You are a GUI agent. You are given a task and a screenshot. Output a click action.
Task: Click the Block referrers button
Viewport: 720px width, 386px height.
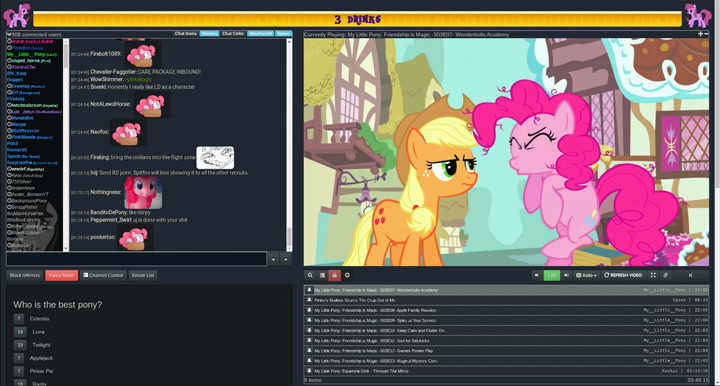[x=25, y=275]
